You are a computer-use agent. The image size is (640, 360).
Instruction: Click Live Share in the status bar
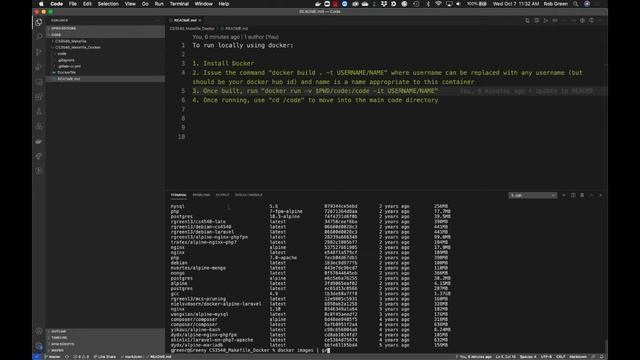click(x=105, y=357)
